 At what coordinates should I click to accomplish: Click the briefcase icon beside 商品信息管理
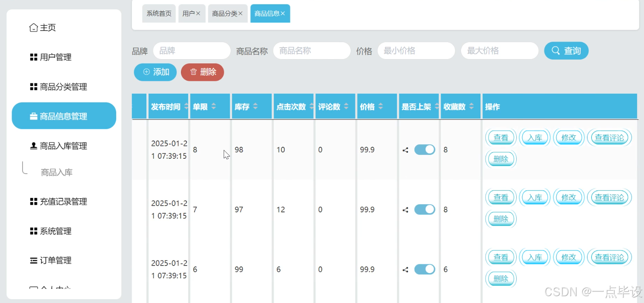point(34,116)
